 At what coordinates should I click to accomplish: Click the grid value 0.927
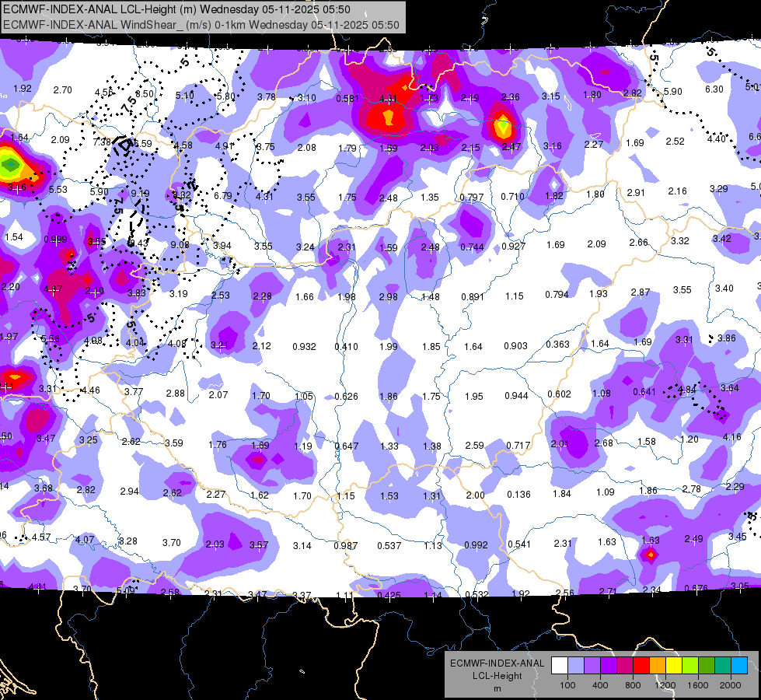click(x=514, y=247)
